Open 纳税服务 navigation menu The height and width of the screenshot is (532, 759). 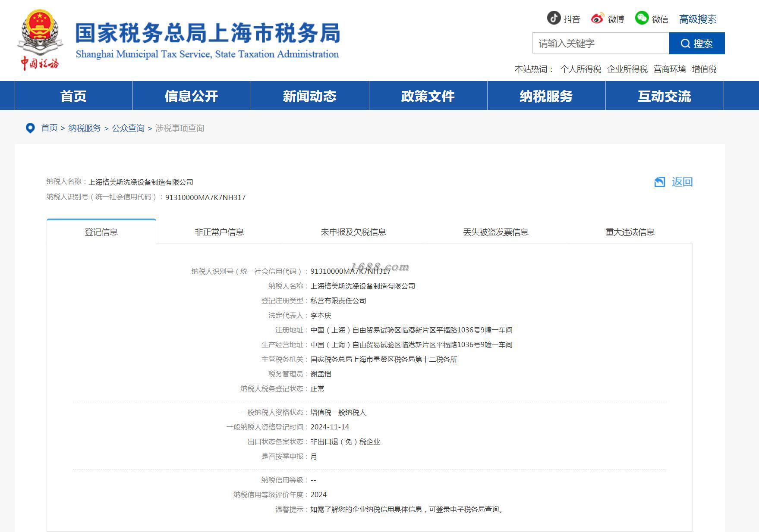pyautogui.click(x=546, y=96)
